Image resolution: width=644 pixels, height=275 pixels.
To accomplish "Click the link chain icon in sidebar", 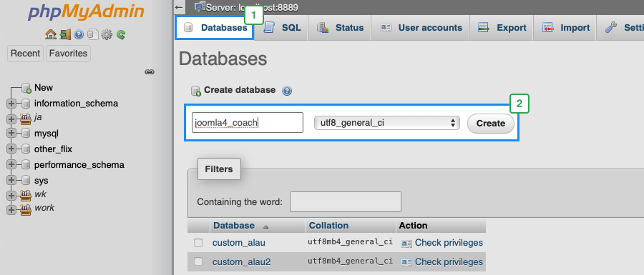I will 150,71.
